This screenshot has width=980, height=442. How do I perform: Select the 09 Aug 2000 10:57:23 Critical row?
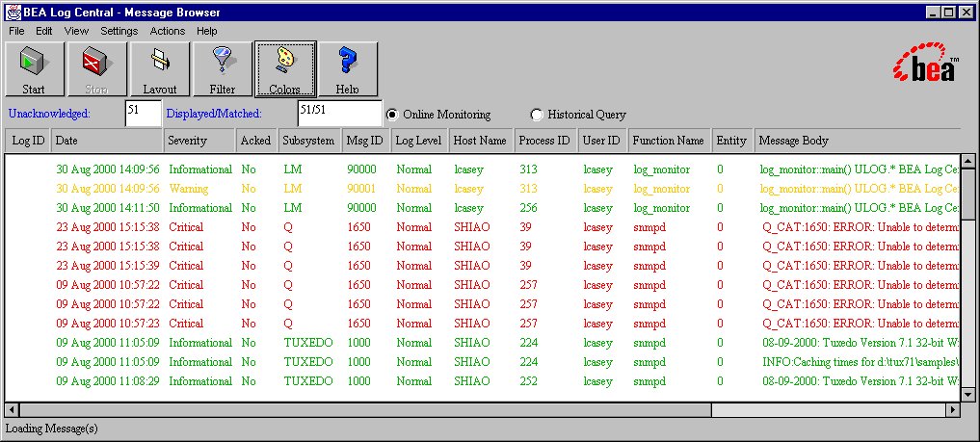(x=483, y=324)
